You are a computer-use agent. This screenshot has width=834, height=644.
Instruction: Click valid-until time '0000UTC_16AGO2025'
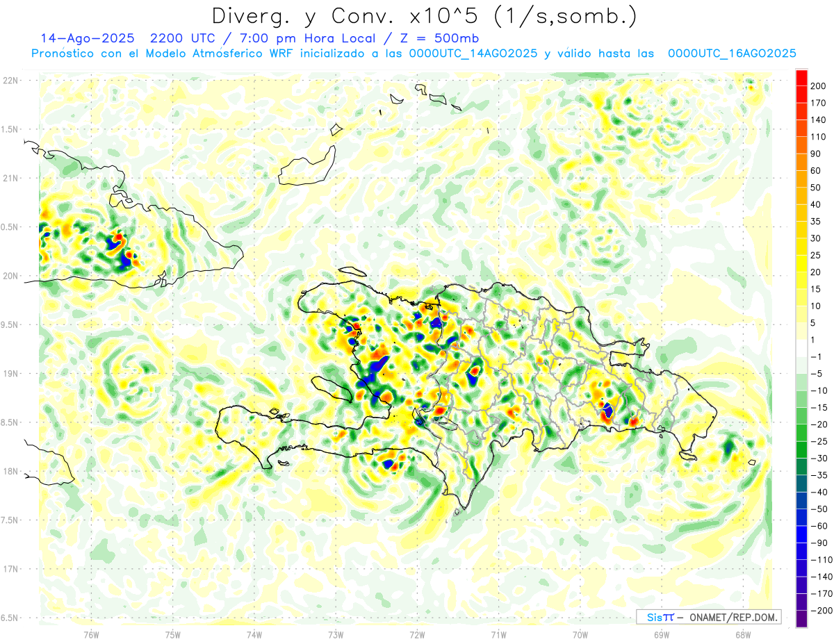732,53
